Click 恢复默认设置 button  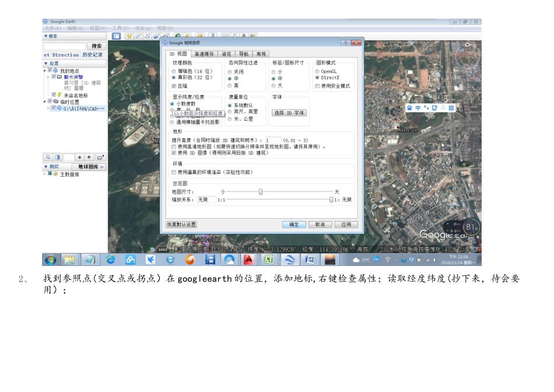pyautogui.click(x=181, y=225)
